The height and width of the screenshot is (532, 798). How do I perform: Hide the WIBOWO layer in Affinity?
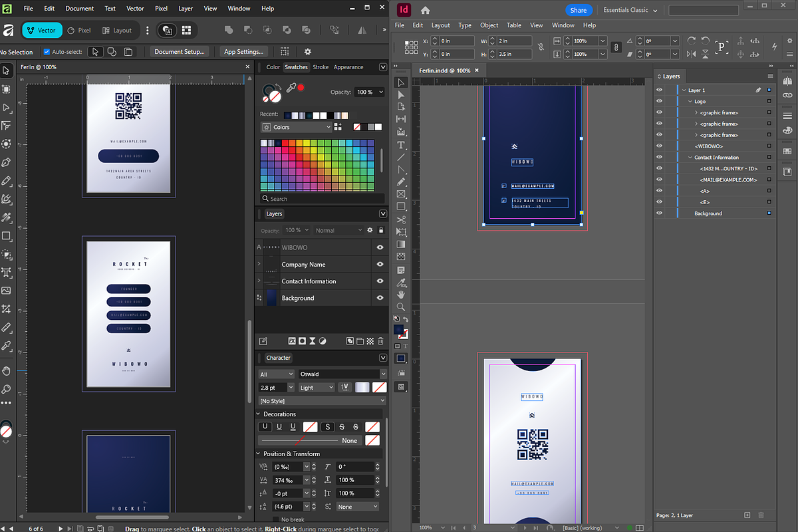(380, 247)
